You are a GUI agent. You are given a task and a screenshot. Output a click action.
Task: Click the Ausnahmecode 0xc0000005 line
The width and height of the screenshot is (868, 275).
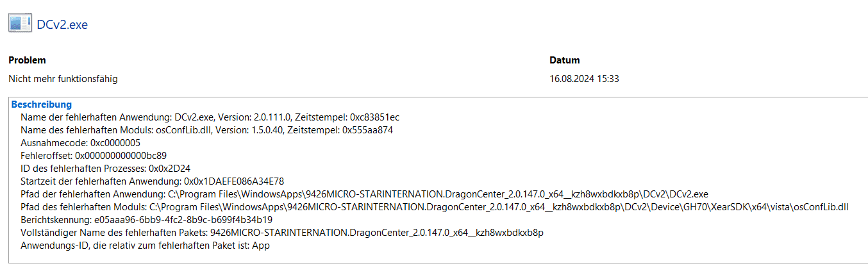(80, 143)
